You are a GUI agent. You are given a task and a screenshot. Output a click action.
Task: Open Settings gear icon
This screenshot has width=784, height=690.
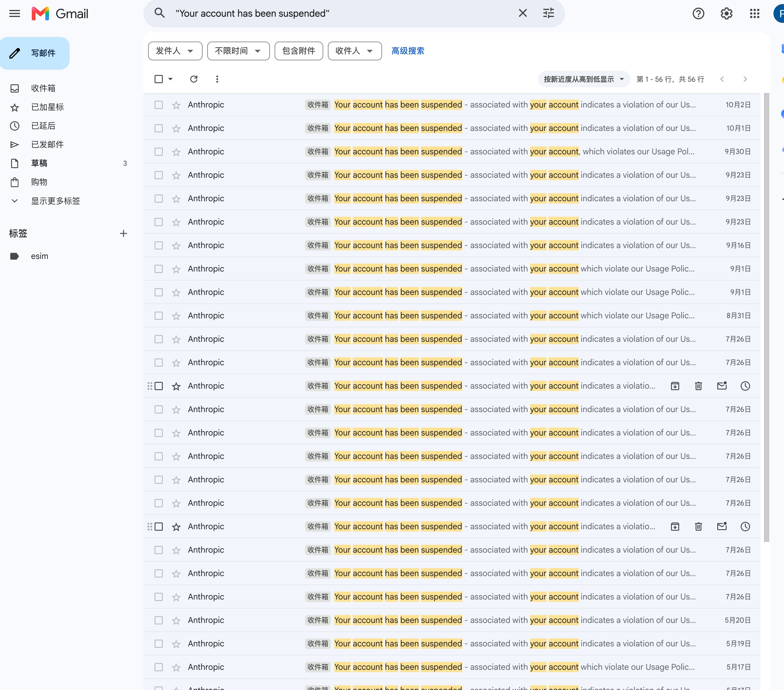click(x=726, y=14)
